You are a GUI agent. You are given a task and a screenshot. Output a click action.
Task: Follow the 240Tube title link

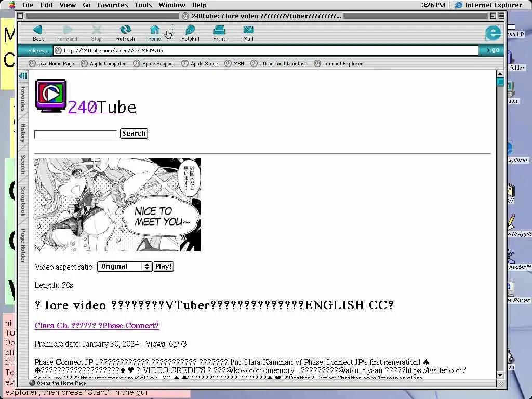point(102,107)
